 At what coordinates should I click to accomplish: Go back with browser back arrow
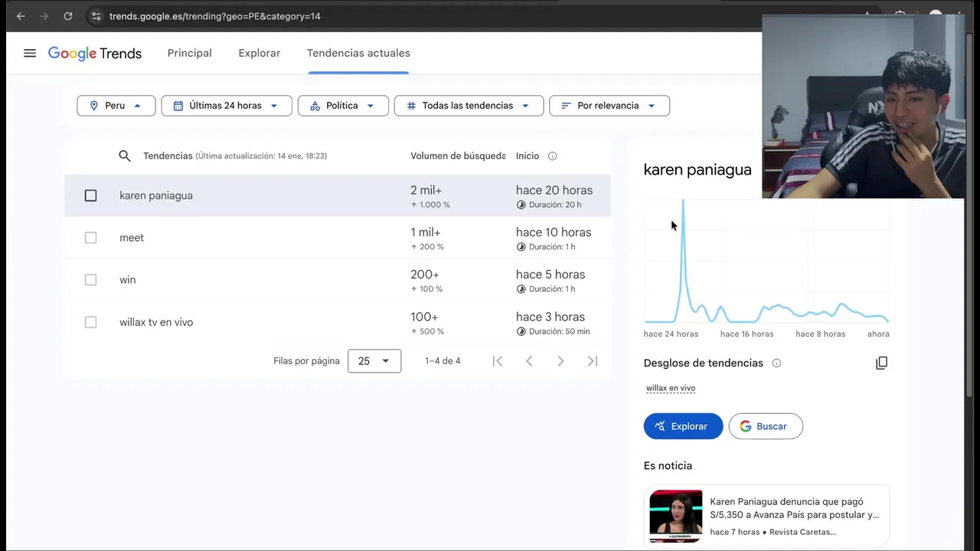(x=21, y=16)
